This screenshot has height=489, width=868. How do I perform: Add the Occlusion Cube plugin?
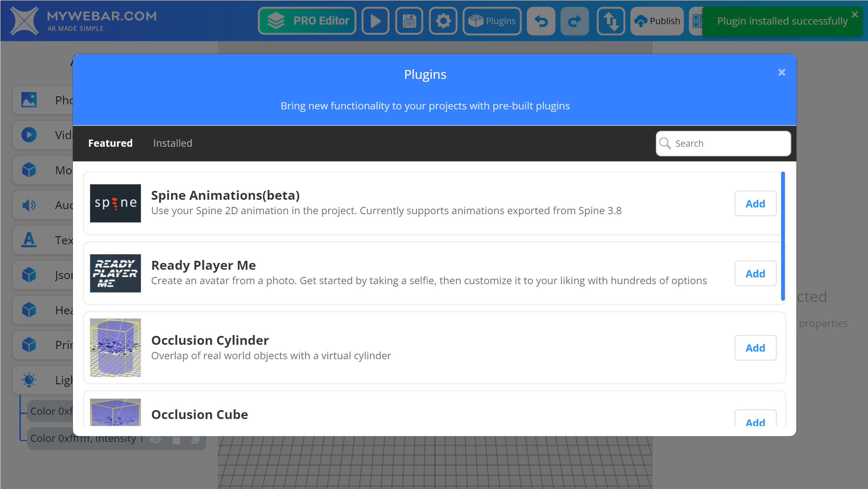pos(755,419)
